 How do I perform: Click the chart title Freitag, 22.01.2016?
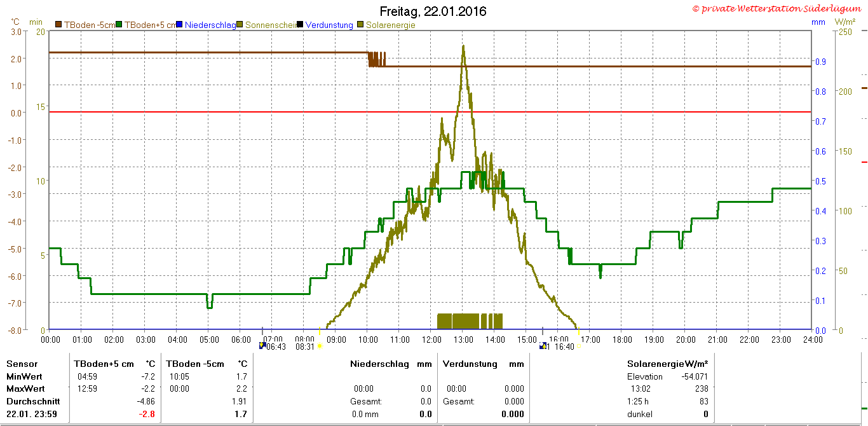pos(433,11)
